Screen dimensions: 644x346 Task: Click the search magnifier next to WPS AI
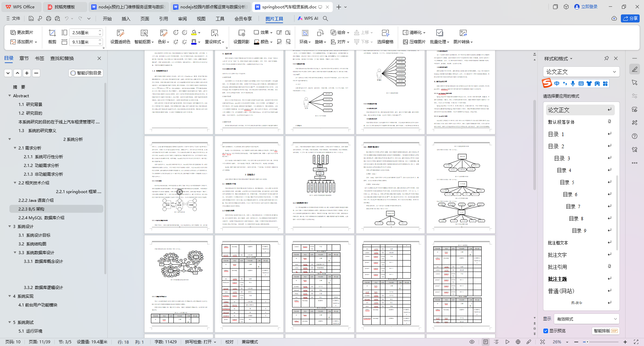(x=325, y=18)
